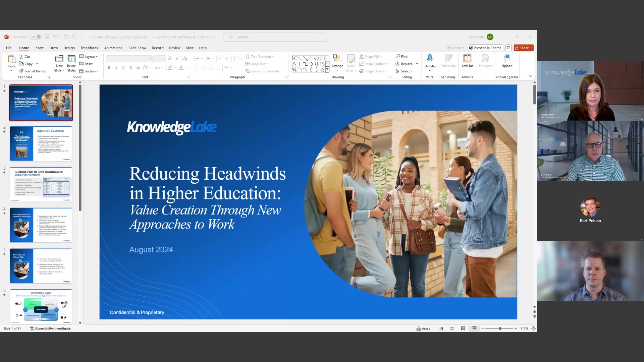Toggle Text Shadow formatting

(130, 68)
